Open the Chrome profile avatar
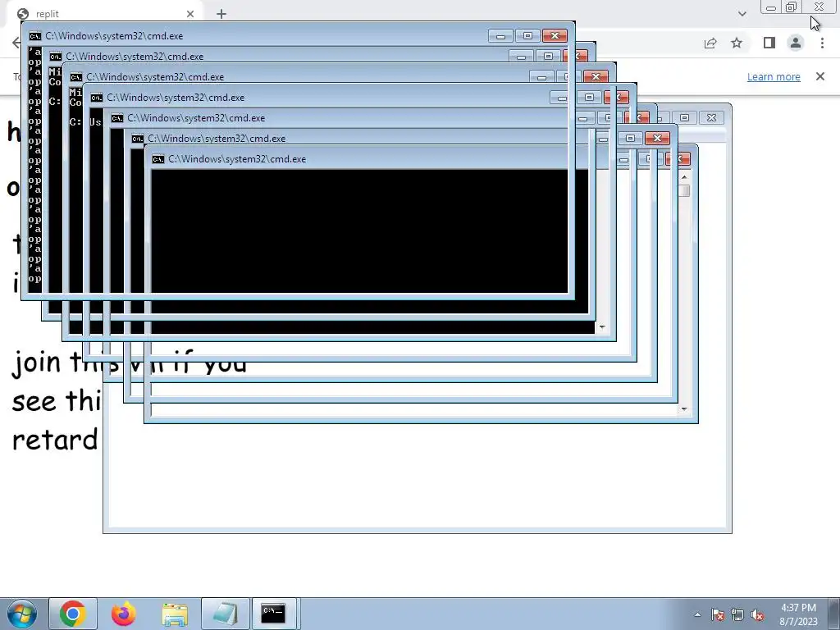The image size is (840, 630). [796, 43]
